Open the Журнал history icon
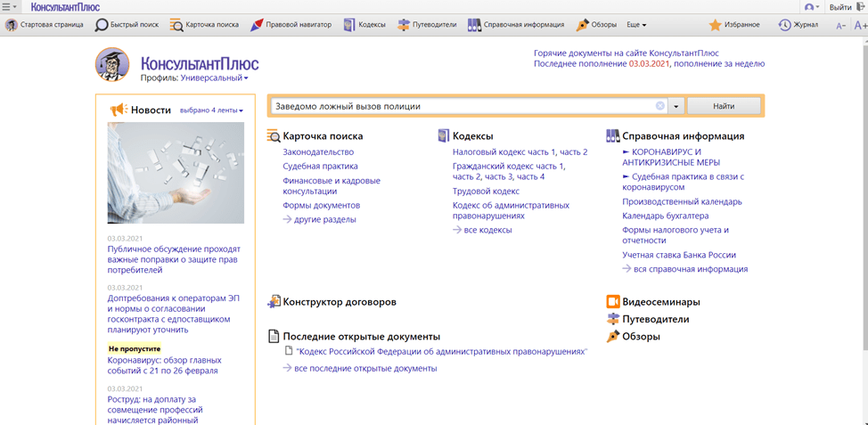 (x=784, y=25)
